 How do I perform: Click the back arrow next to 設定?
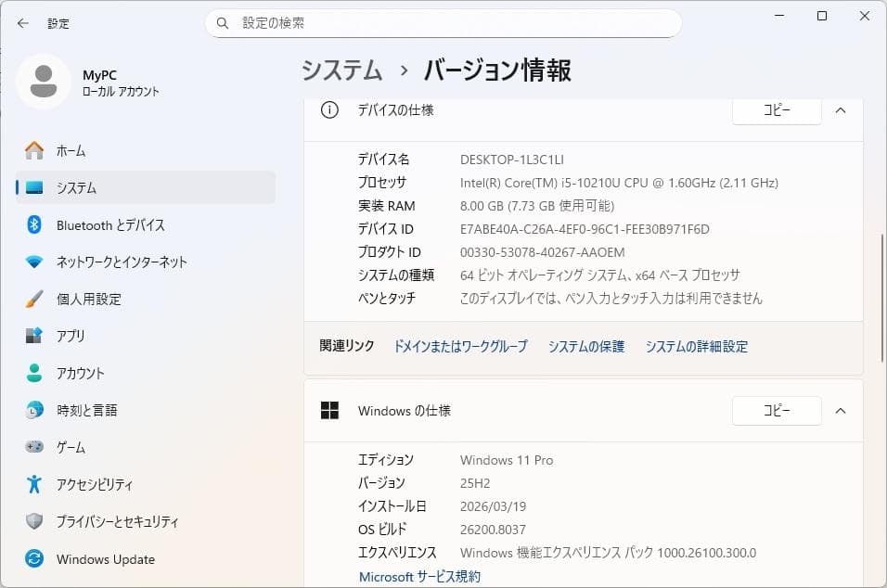[22, 23]
